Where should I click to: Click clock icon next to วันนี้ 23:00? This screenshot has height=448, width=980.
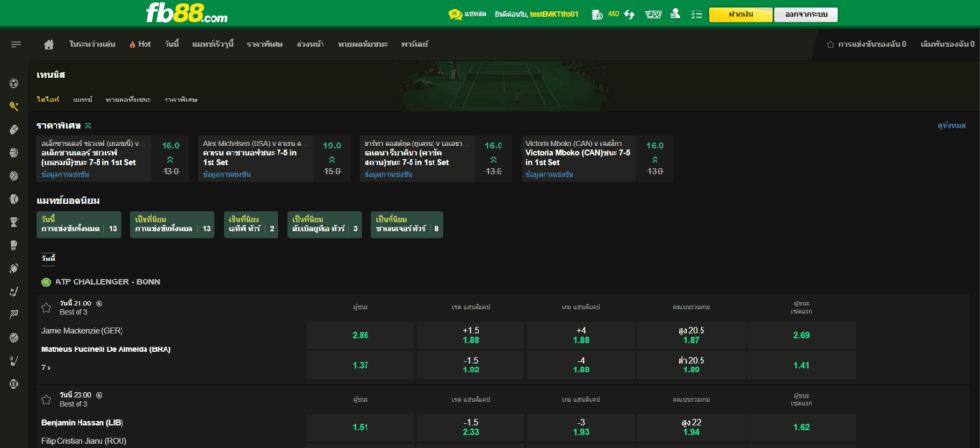[x=100, y=395]
